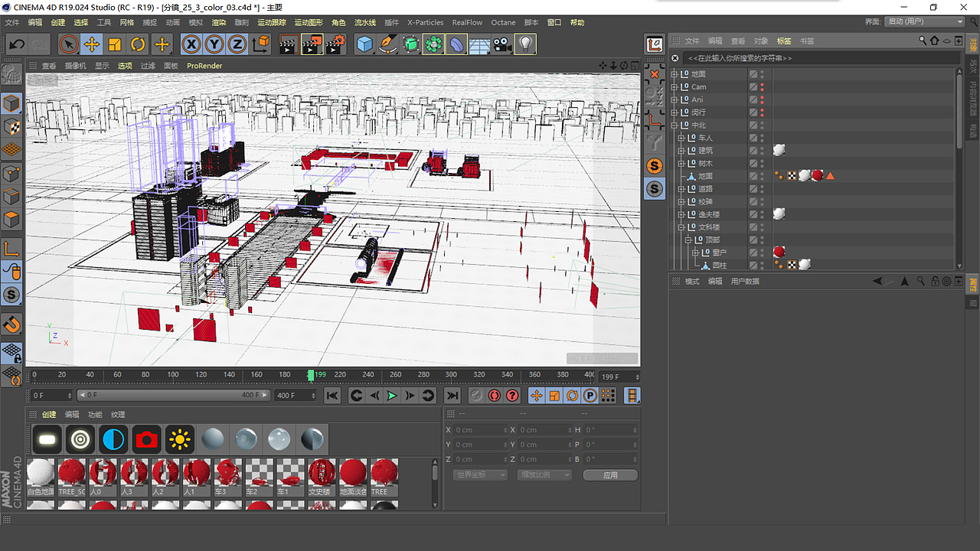
Task: Expand the 建筑 object group
Action: [681, 151]
